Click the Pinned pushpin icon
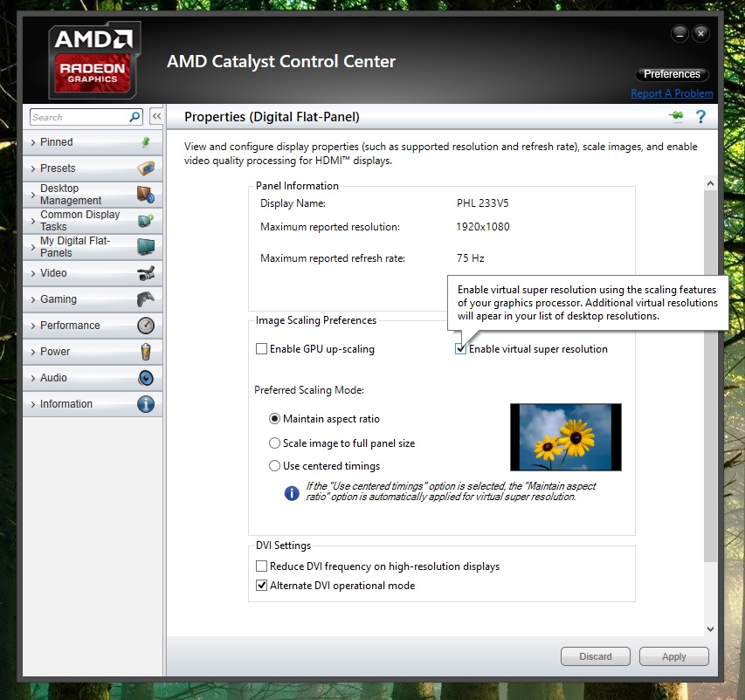745x700 pixels. point(146,142)
